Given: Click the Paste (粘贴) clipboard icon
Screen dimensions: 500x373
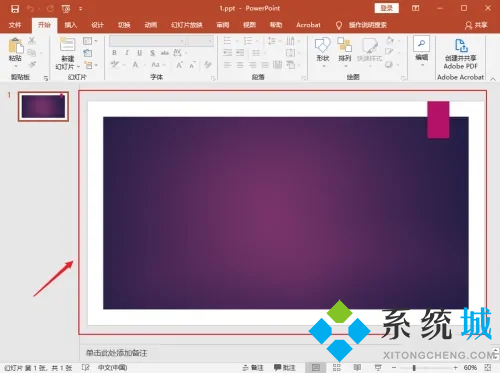Looking at the screenshot, I should pos(15,46).
